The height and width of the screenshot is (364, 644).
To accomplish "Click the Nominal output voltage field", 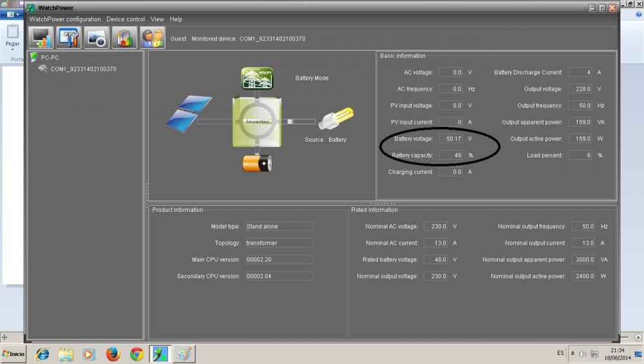I will click(436, 276).
